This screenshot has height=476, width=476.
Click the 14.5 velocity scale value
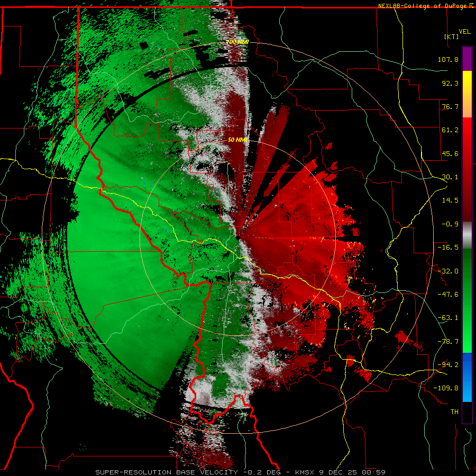tap(450, 200)
